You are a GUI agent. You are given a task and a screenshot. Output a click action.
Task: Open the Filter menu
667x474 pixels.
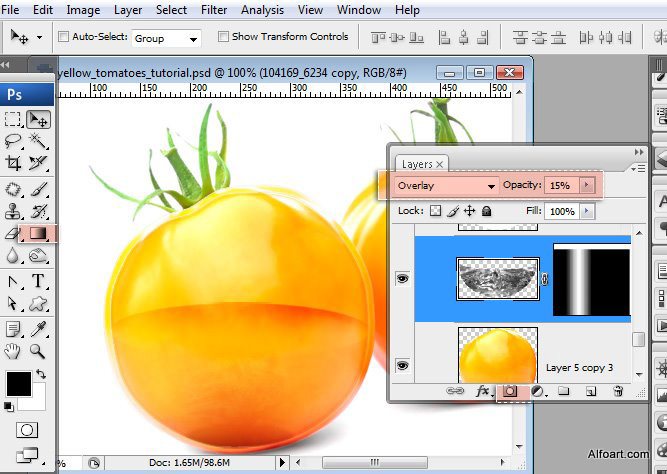tap(213, 10)
